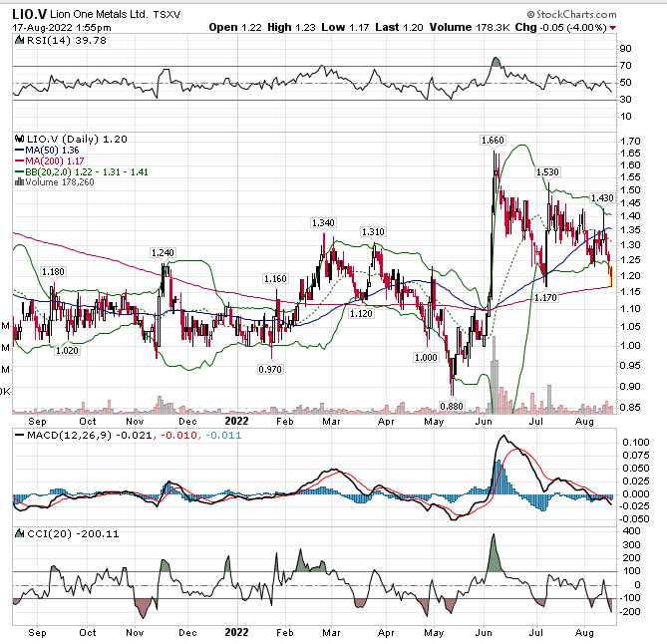The image size is (667, 644).
Task: Click the High 1.23 quote value
Action: coord(291,28)
